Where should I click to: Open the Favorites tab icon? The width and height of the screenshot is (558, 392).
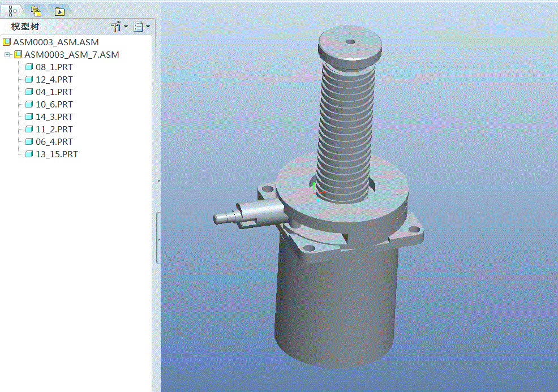tap(59, 12)
